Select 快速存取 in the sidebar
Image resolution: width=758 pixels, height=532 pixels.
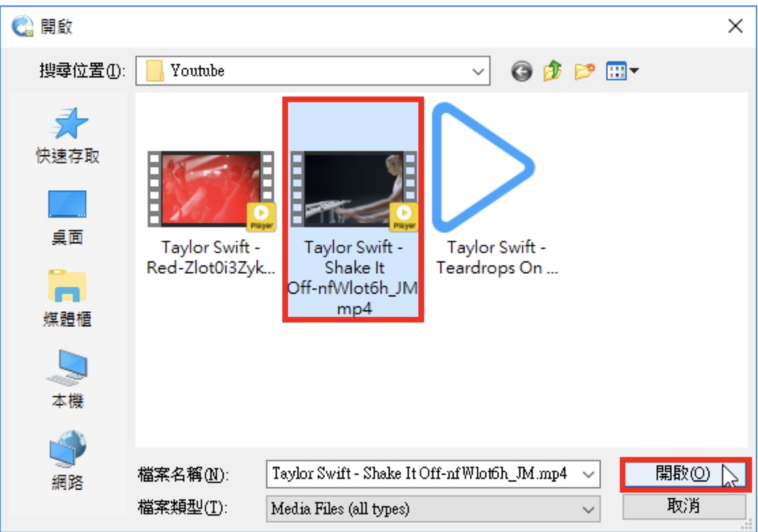[x=67, y=135]
